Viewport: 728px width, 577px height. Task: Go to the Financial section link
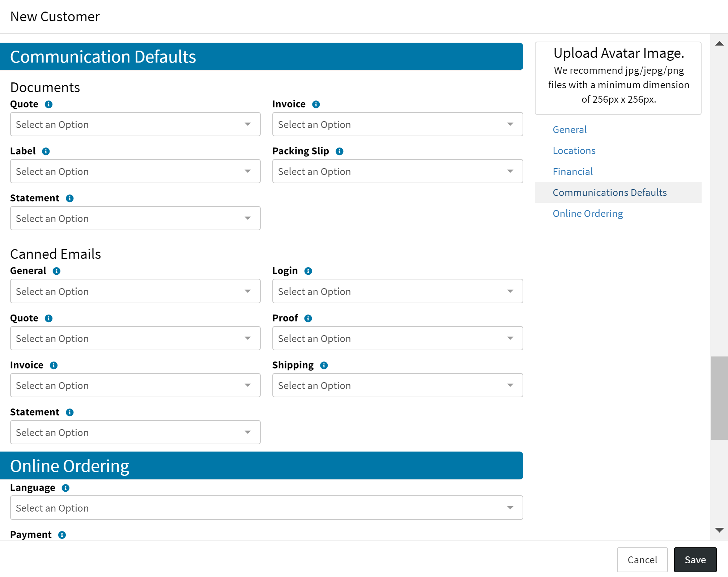(x=572, y=172)
